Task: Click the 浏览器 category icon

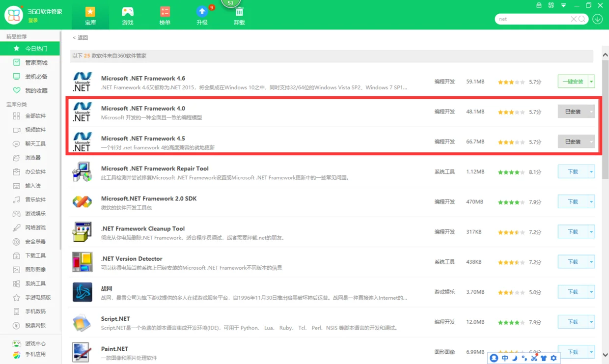Action: point(17,158)
